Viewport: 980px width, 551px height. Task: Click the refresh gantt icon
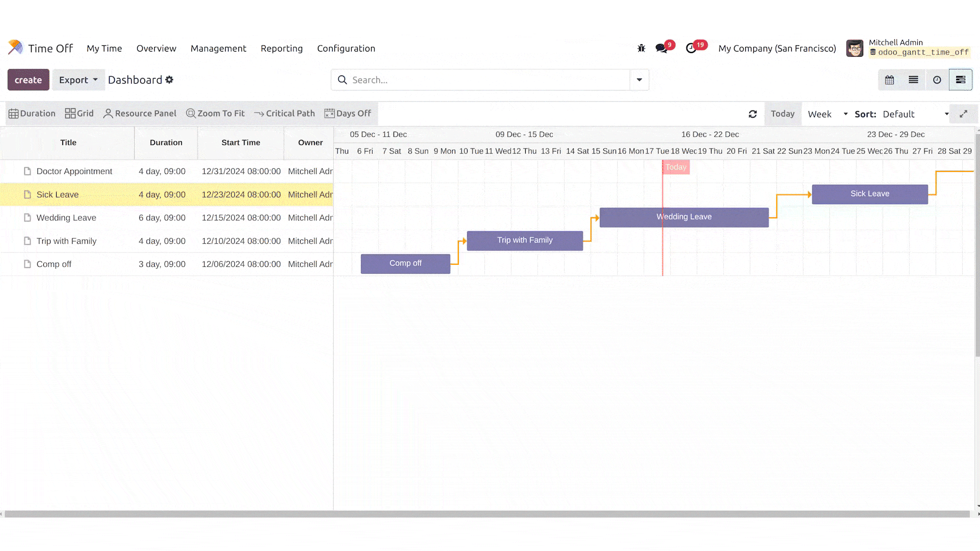click(x=752, y=114)
